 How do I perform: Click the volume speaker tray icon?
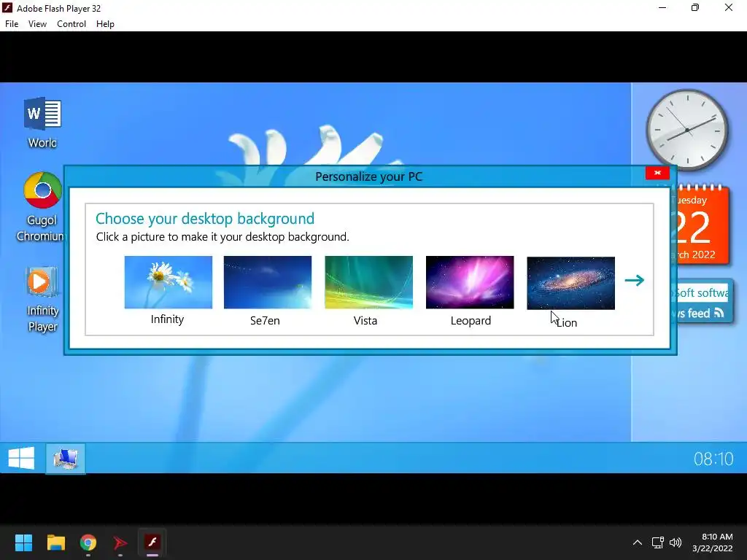(676, 542)
